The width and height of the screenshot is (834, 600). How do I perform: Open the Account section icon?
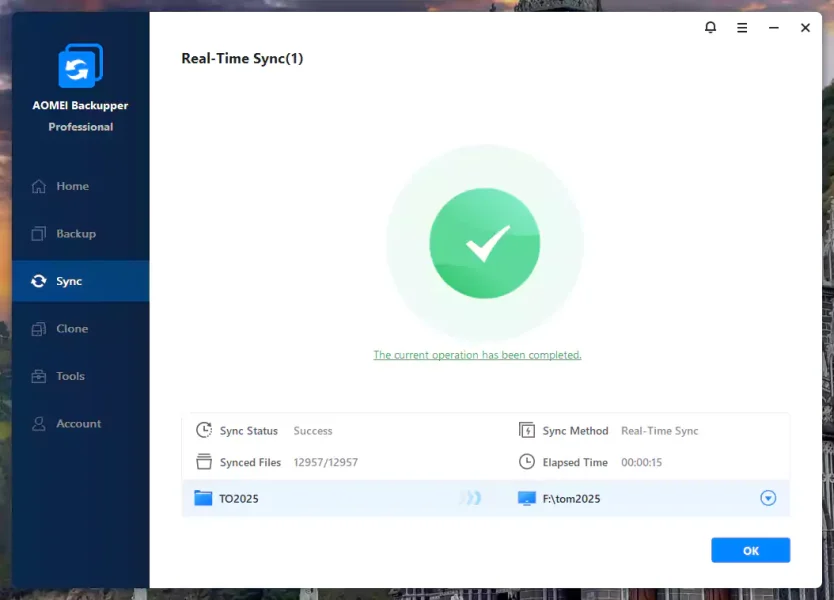click(39, 424)
